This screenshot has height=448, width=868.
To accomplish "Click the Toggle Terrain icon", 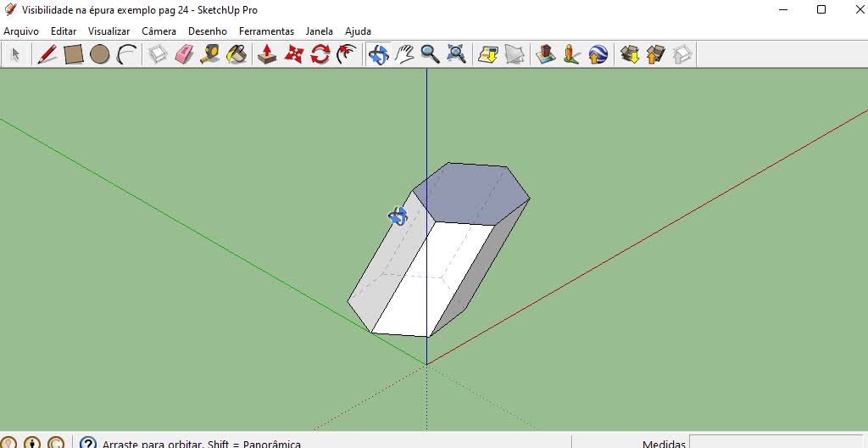I will pyautogui.click(x=515, y=54).
